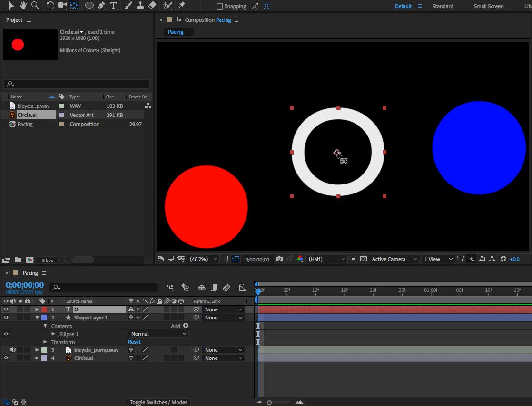Screen dimensions: 532x406
Task: Switch to the Small Screen workspace
Action: [488, 6]
